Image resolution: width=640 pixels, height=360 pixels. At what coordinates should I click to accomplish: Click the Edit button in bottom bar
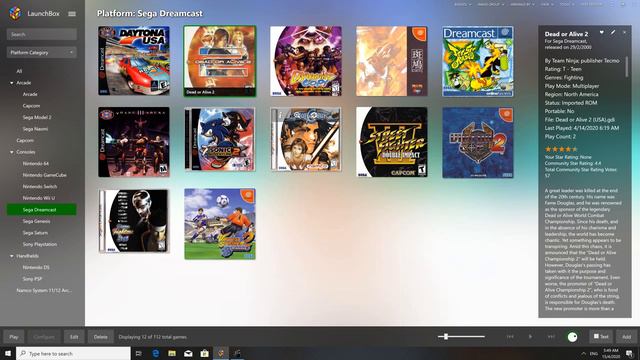tap(74, 337)
